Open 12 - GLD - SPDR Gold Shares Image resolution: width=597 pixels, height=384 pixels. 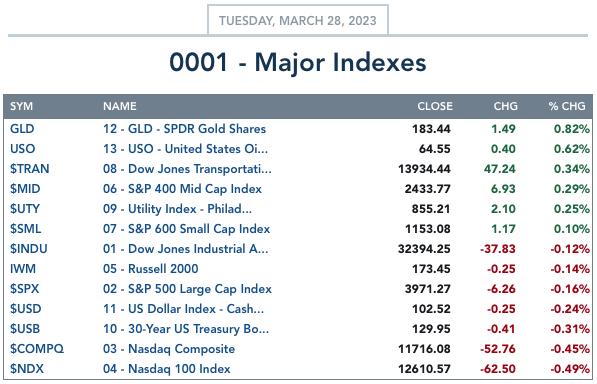pos(184,129)
